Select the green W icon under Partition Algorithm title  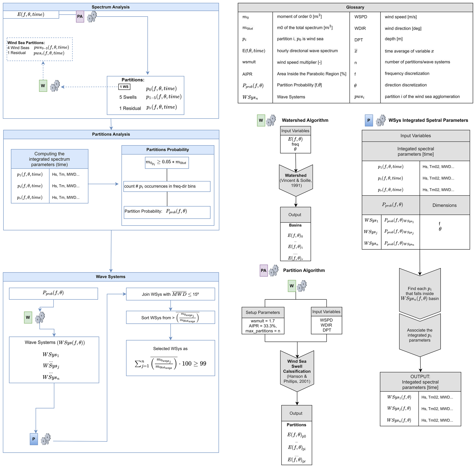pyautogui.click(x=292, y=286)
